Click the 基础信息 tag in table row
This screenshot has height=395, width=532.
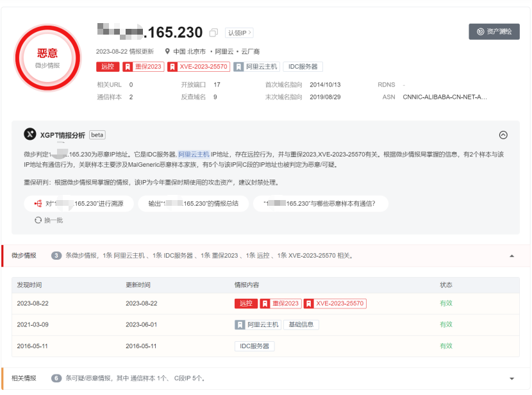[301, 324]
